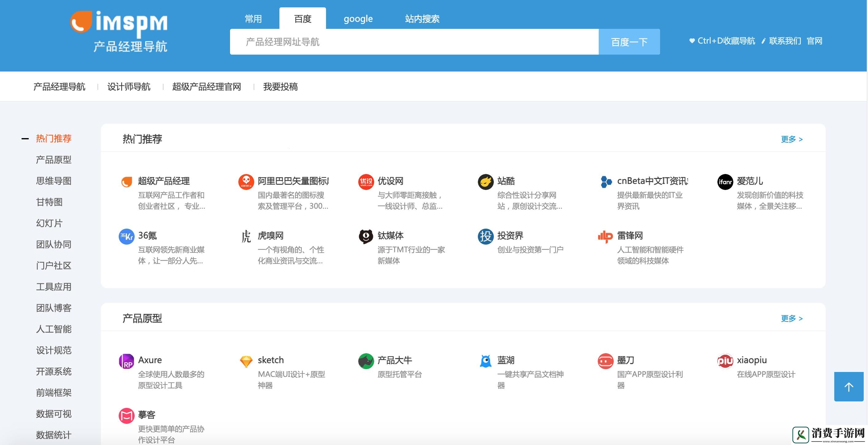This screenshot has width=868, height=445.
Task: Open the xiaopiu title link
Action: [x=752, y=360]
